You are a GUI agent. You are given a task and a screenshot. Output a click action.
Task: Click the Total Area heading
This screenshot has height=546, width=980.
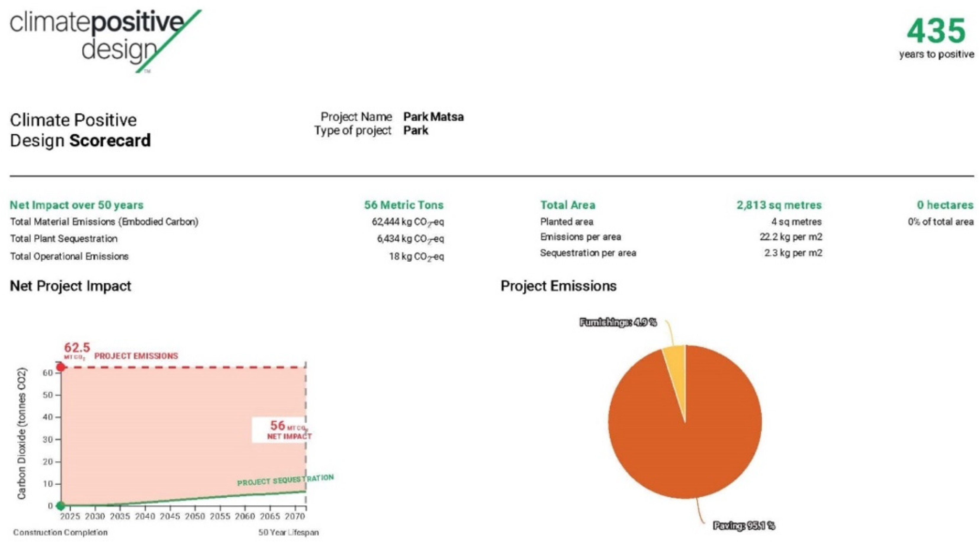coord(568,205)
